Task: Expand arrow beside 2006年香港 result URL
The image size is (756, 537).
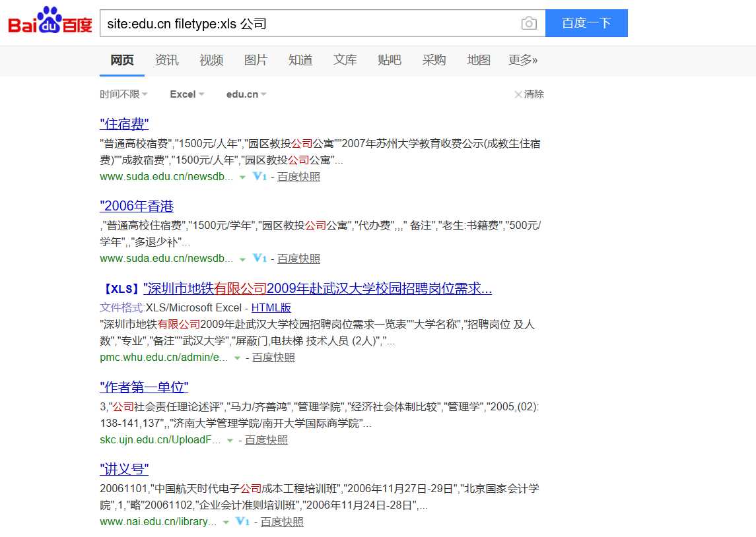Action: click(242, 259)
